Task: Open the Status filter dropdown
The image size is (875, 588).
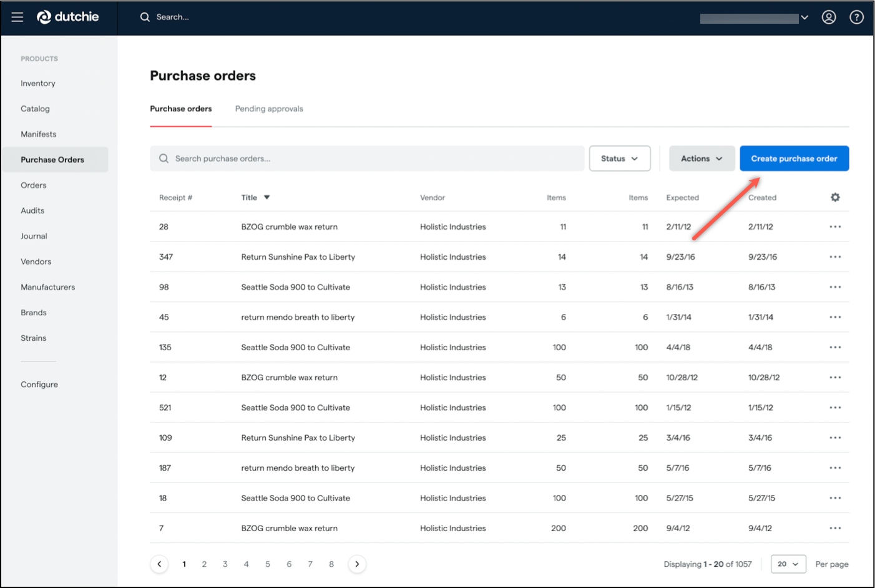Action: [x=619, y=158]
